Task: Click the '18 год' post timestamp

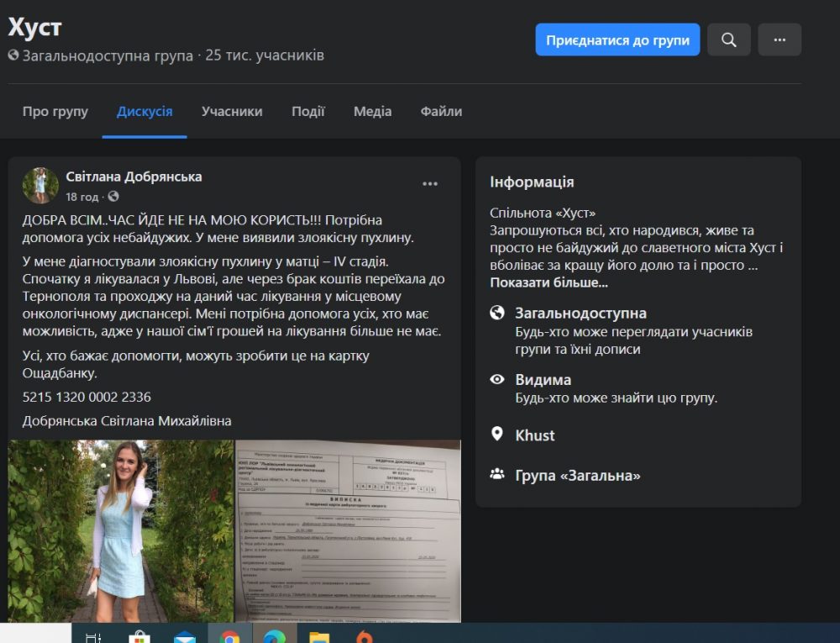Action: click(81, 197)
